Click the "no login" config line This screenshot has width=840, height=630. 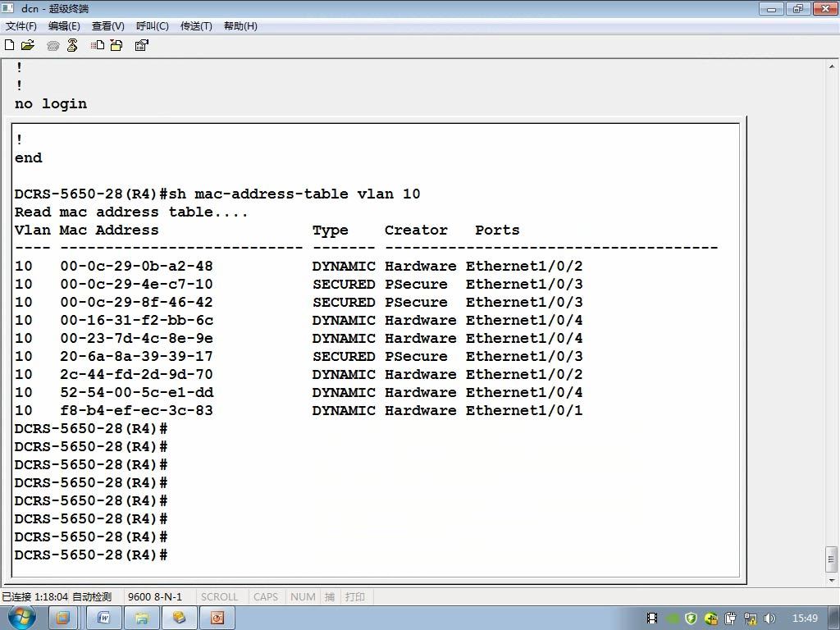[51, 104]
